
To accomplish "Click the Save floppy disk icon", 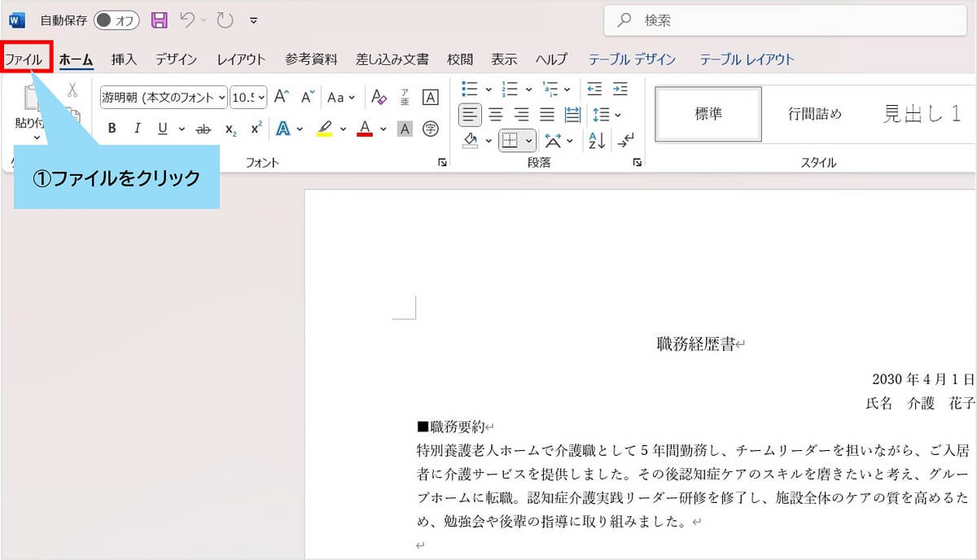I will coord(160,20).
